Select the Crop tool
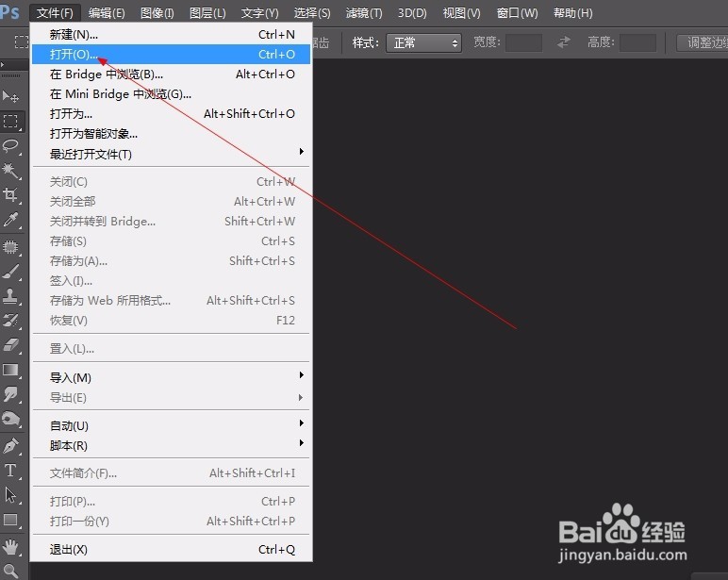Screen dimensions: 728x580 click(x=10, y=195)
